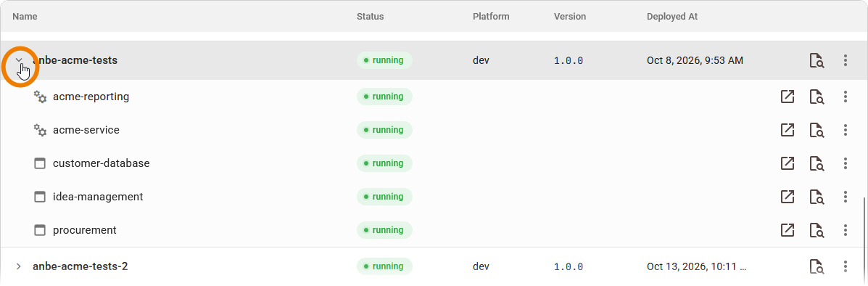Select the customer-database service name
The image size is (868, 286).
102,163
